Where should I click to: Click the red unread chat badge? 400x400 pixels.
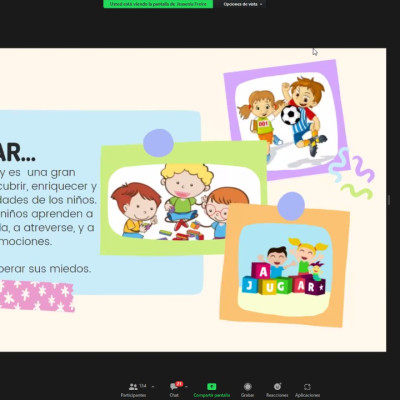(x=179, y=384)
